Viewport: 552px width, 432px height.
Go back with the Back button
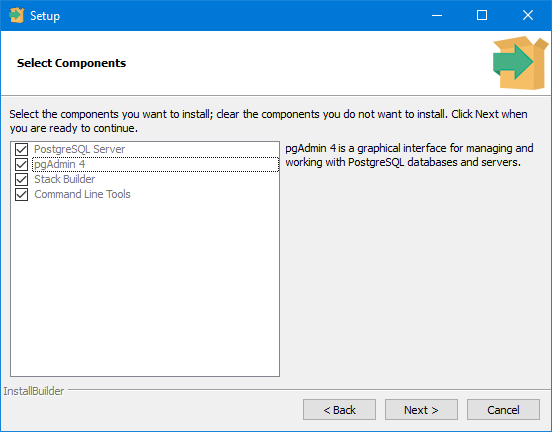tap(339, 409)
